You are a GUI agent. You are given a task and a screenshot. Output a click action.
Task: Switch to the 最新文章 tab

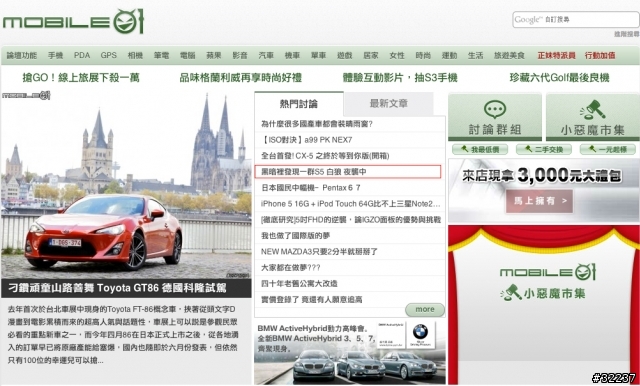(x=389, y=104)
